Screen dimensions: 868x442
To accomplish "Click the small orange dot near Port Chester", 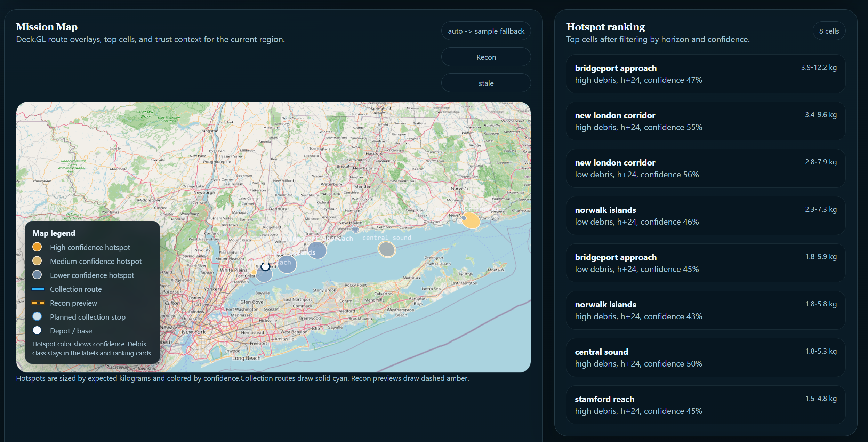I will (x=254, y=272).
